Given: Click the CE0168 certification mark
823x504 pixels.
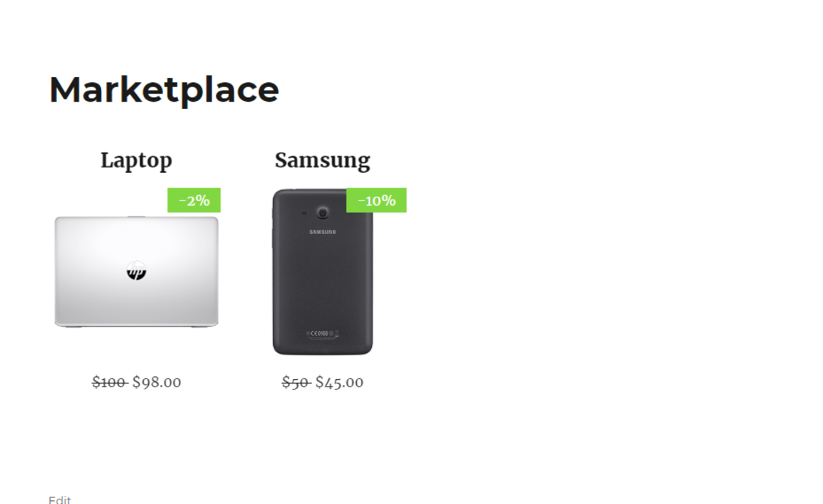Looking at the screenshot, I should click(319, 333).
